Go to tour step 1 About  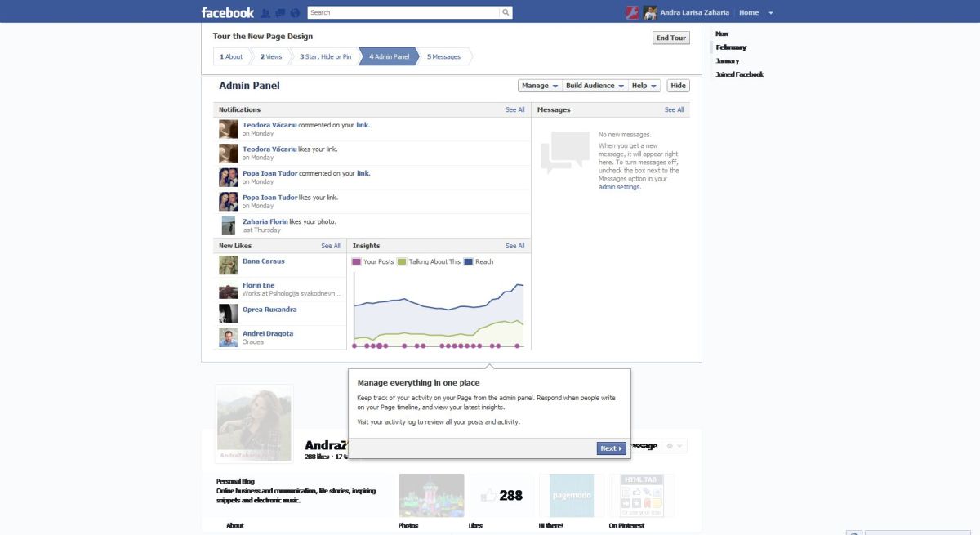(231, 56)
